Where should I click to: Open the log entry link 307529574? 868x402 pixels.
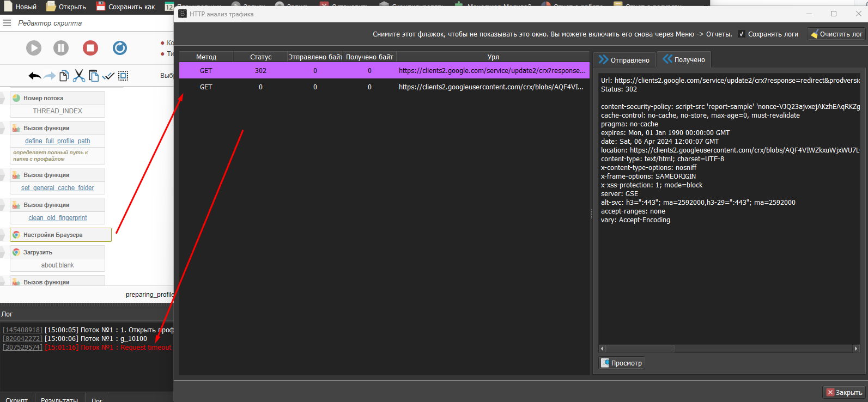tap(22, 348)
